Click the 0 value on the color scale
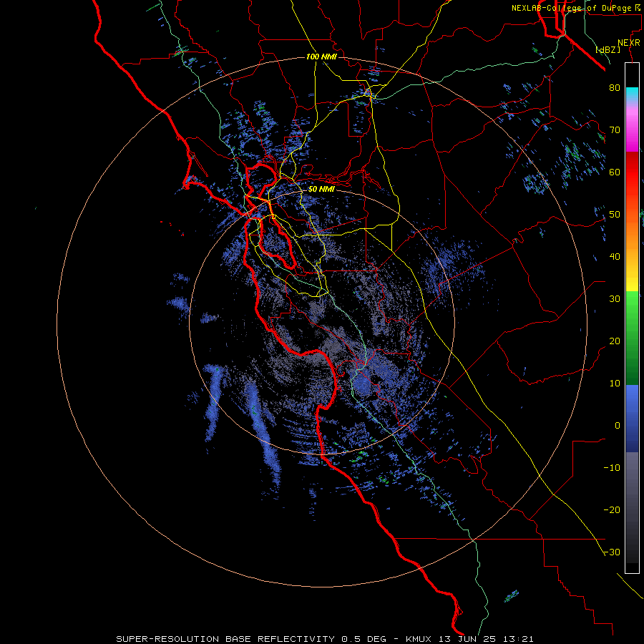The image size is (644, 644). tap(618, 426)
